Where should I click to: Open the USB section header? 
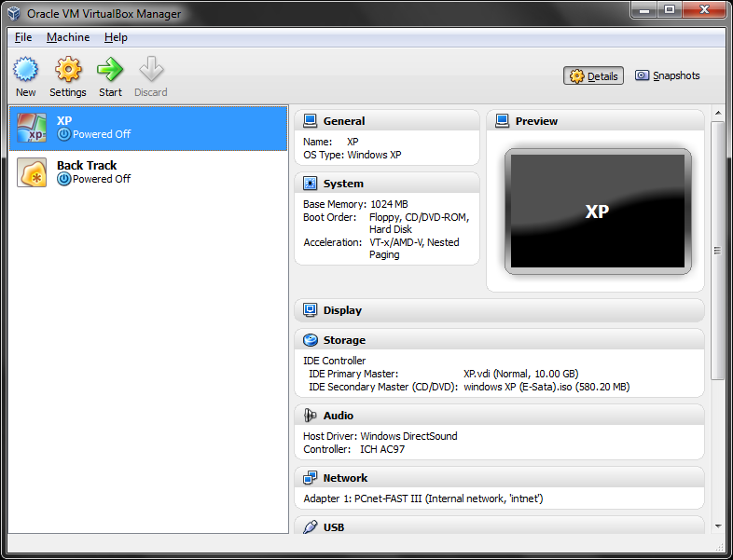(499, 526)
